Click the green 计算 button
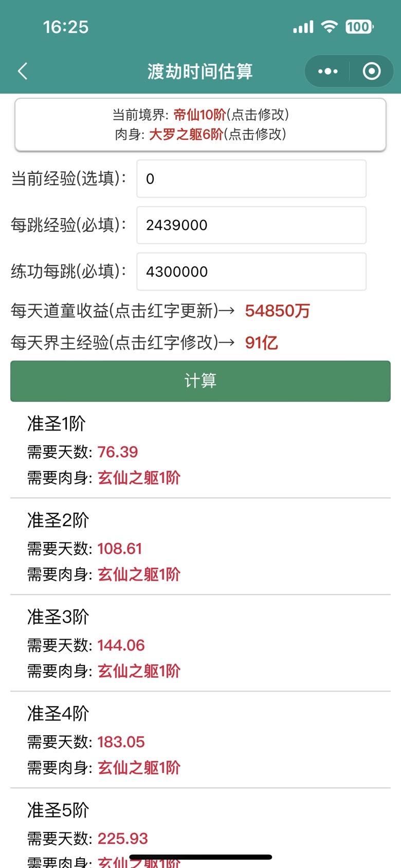 click(x=200, y=381)
